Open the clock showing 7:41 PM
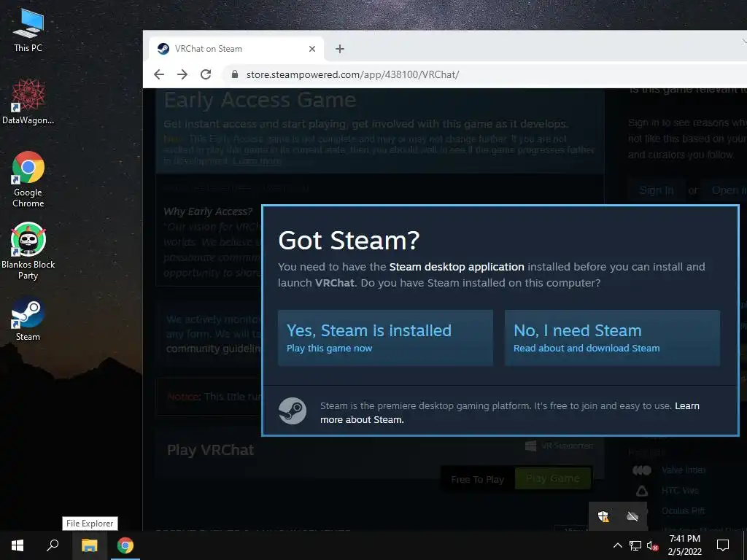Screen dimensions: 747x560 click(684, 545)
